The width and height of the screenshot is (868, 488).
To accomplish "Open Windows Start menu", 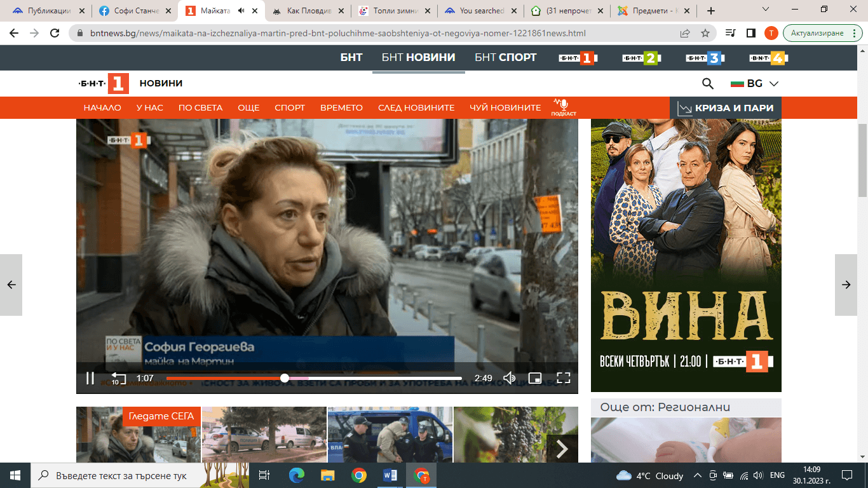I will [15, 475].
